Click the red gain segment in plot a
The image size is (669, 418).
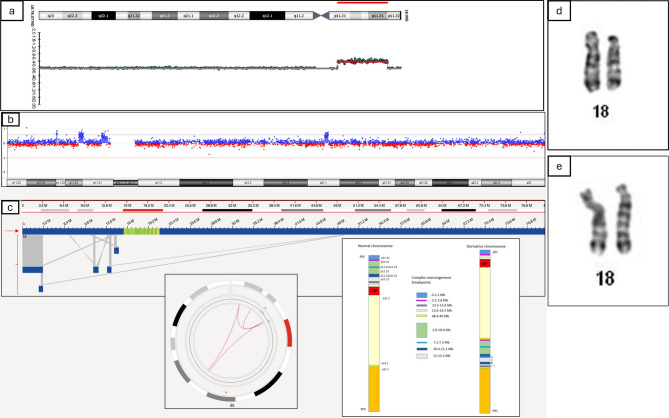pyautogui.click(x=360, y=61)
